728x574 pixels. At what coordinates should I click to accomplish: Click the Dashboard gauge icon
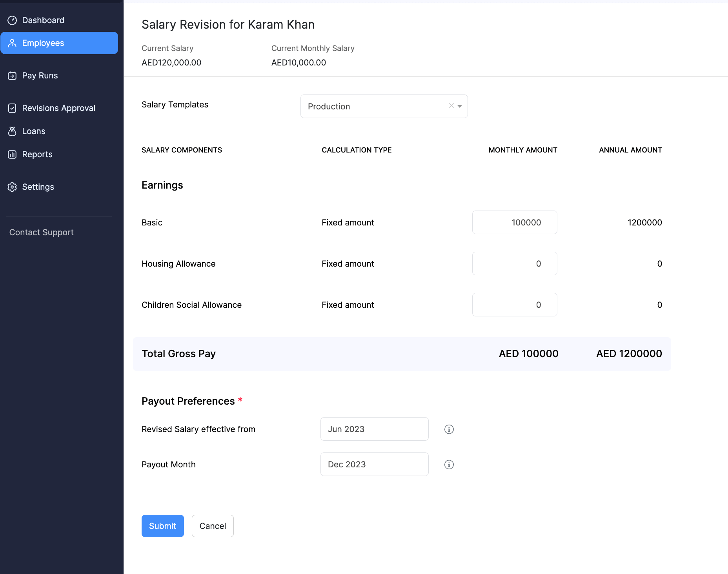tap(12, 20)
